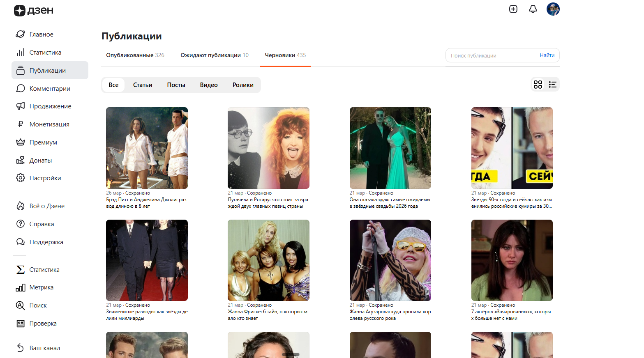Switch to grid view layout

point(538,85)
